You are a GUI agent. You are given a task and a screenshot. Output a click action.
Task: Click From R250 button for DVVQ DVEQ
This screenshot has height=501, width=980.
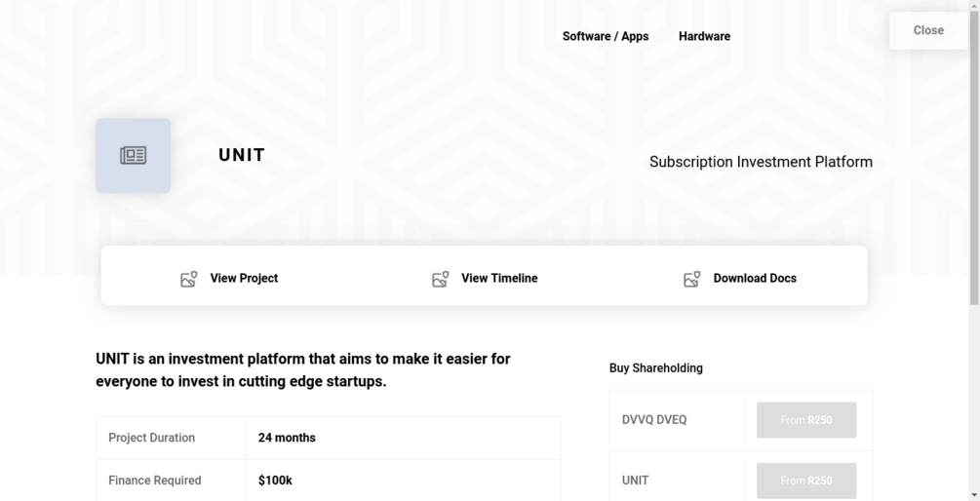click(x=806, y=420)
